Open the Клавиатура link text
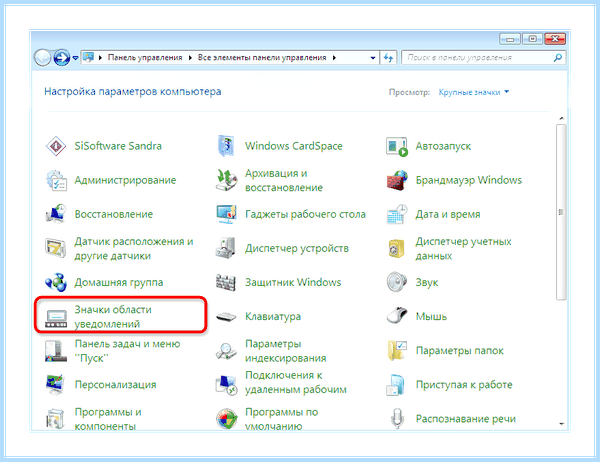The image size is (600, 462). (x=273, y=317)
